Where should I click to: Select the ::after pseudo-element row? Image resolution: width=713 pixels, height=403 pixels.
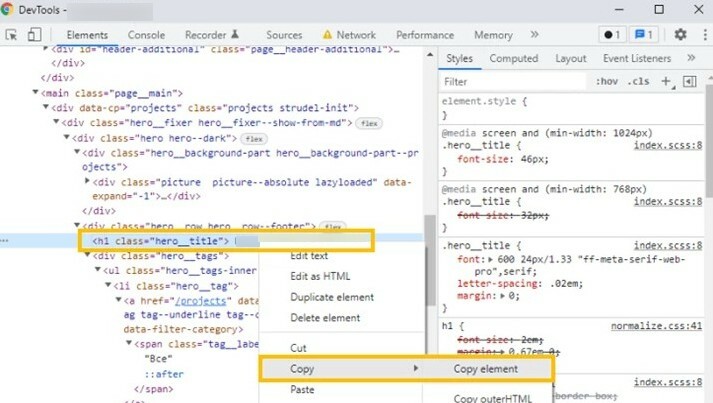pos(164,374)
